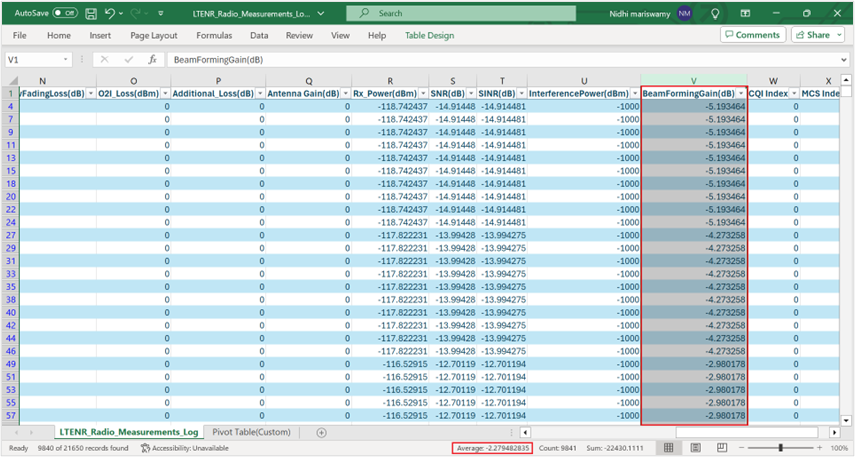Image resolution: width=855 pixels, height=457 pixels.
Task: Add a new sheet with plus icon
Action: [x=321, y=432]
